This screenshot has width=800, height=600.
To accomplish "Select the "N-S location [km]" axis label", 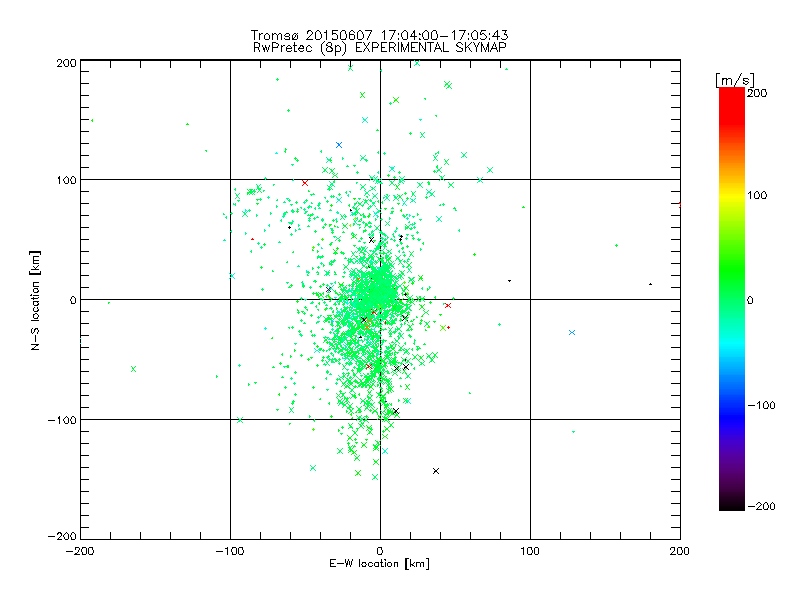I will point(35,301).
